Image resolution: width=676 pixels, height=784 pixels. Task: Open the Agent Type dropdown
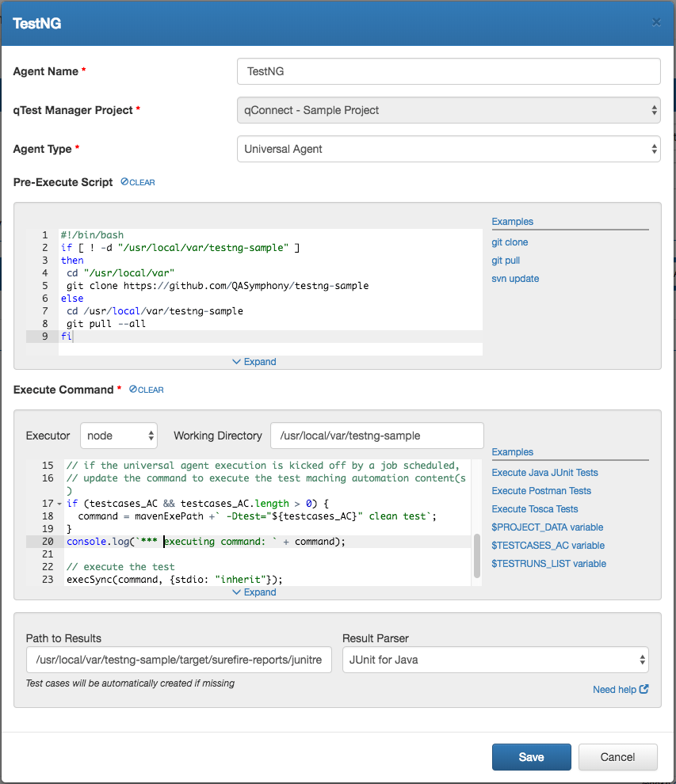449,149
